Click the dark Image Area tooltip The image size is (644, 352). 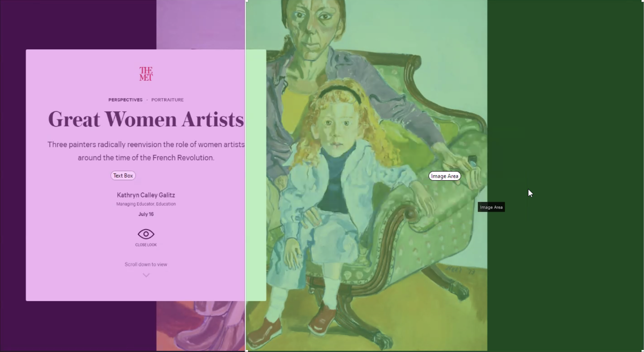pyautogui.click(x=491, y=207)
